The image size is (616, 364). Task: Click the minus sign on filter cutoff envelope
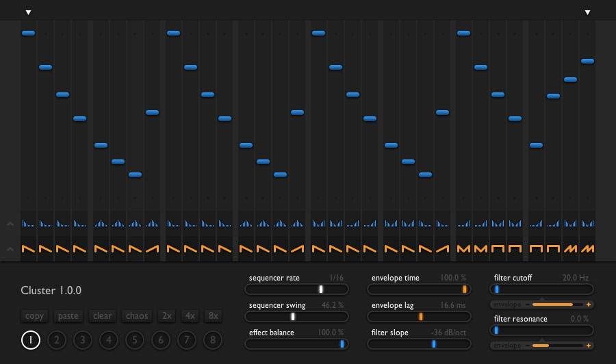pyautogui.click(x=528, y=304)
